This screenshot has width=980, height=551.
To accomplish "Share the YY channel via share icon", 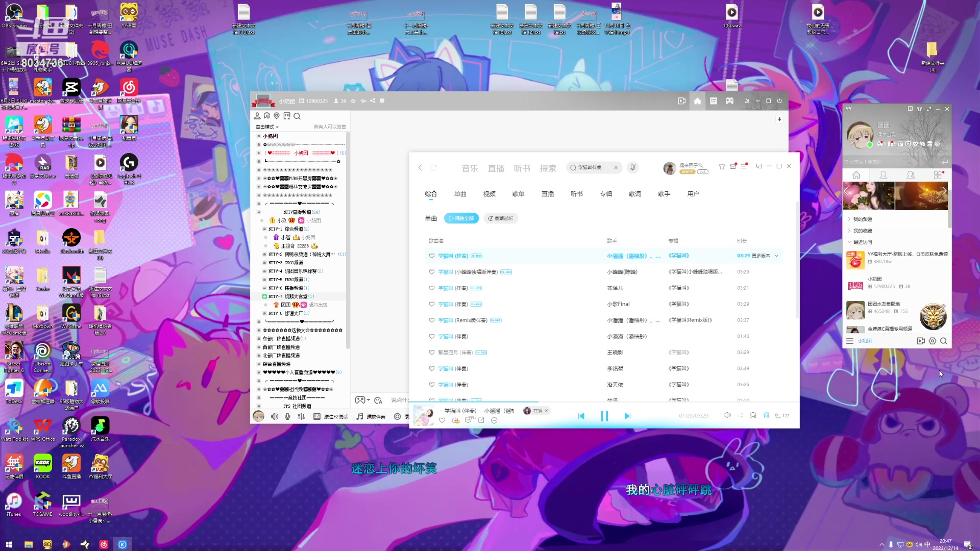I will [x=373, y=101].
